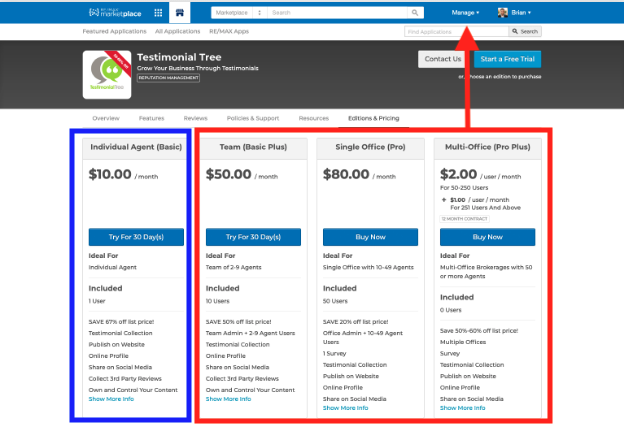Screen dimensions: 624x426
Task: Click the RE/MAX Marketplace logo
Action: 115,13
